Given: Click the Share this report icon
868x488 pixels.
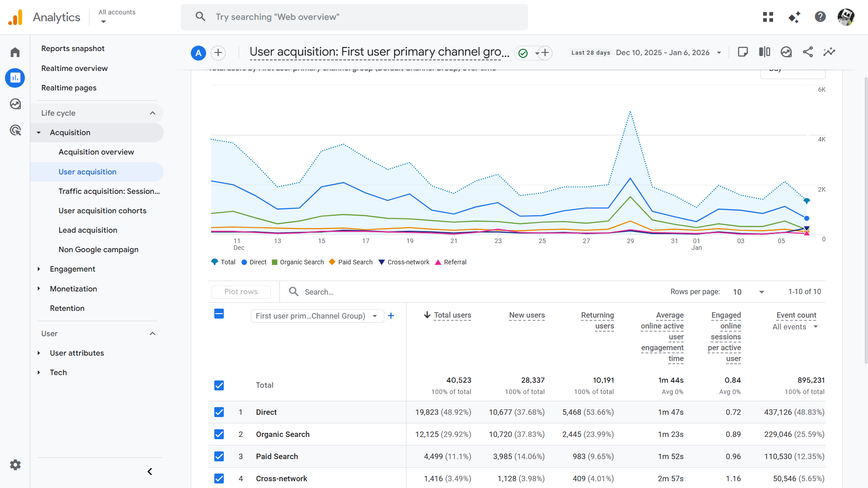Looking at the screenshot, I should [x=807, y=52].
